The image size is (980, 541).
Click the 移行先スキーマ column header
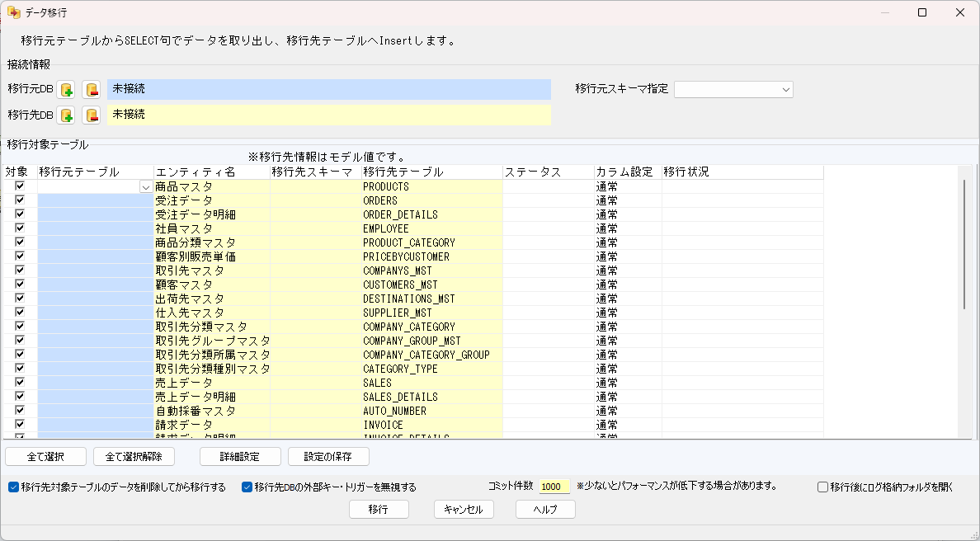pyautogui.click(x=316, y=172)
